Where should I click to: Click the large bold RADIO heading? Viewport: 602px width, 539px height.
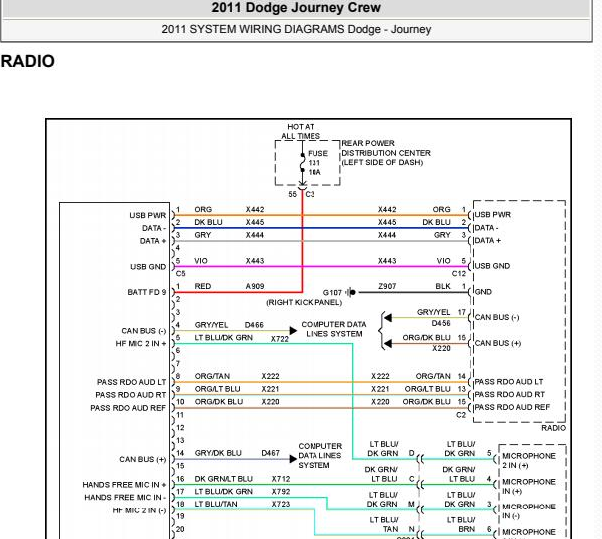[x=27, y=61]
